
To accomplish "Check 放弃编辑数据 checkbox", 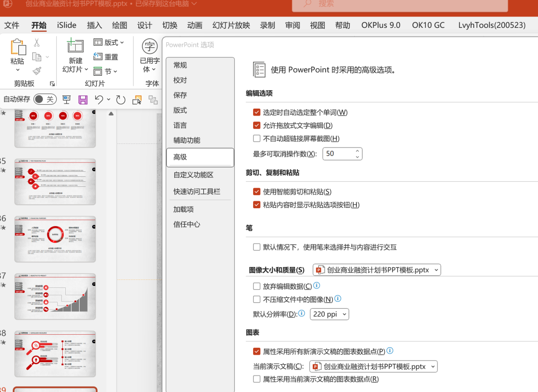I will [x=257, y=286].
